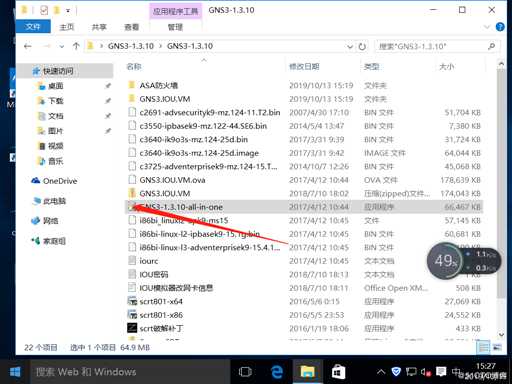This screenshot has width=512, height=384.
Task: Select 网络 in navigation pane
Action: point(50,221)
